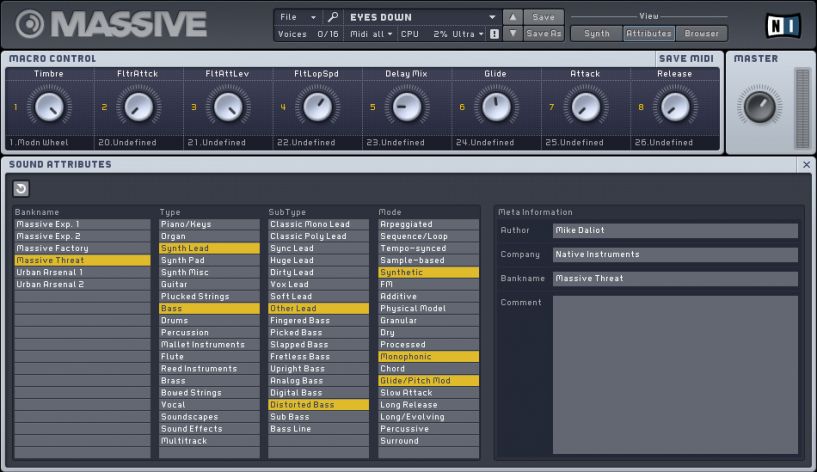
Task: Toggle off the Glide/Pitch Mod mode
Action: coord(429,381)
